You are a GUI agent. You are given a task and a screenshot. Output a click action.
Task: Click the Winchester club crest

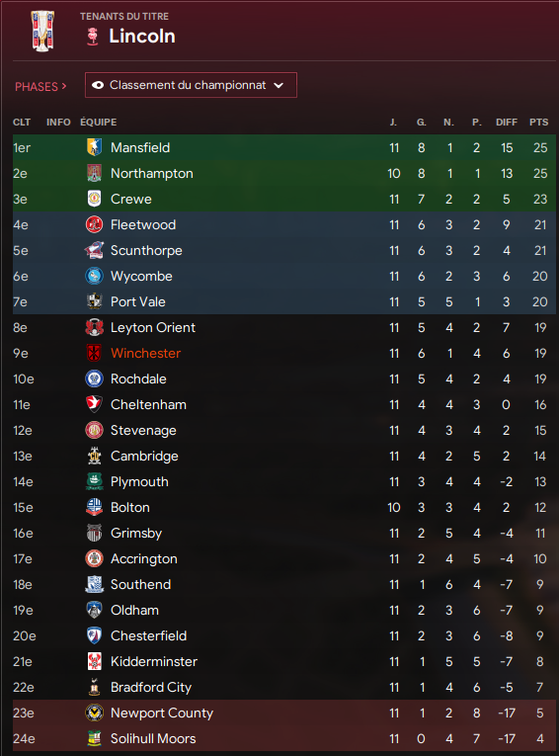tap(94, 353)
